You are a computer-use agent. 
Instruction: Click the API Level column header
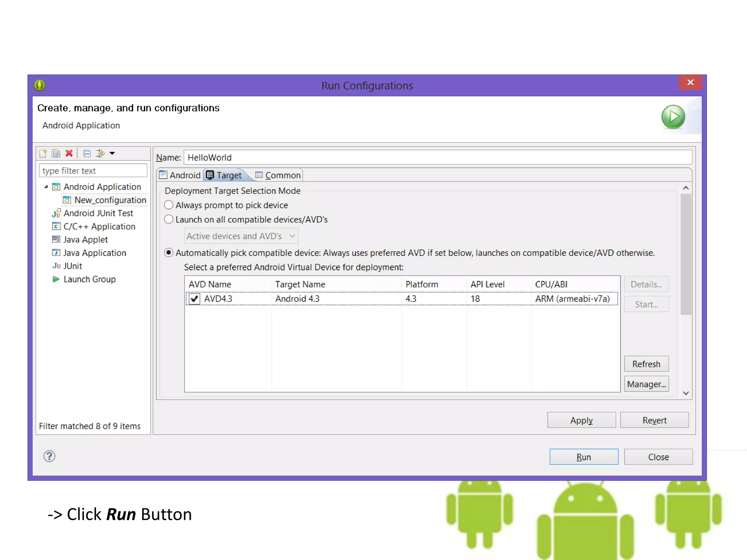click(x=499, y=284)
